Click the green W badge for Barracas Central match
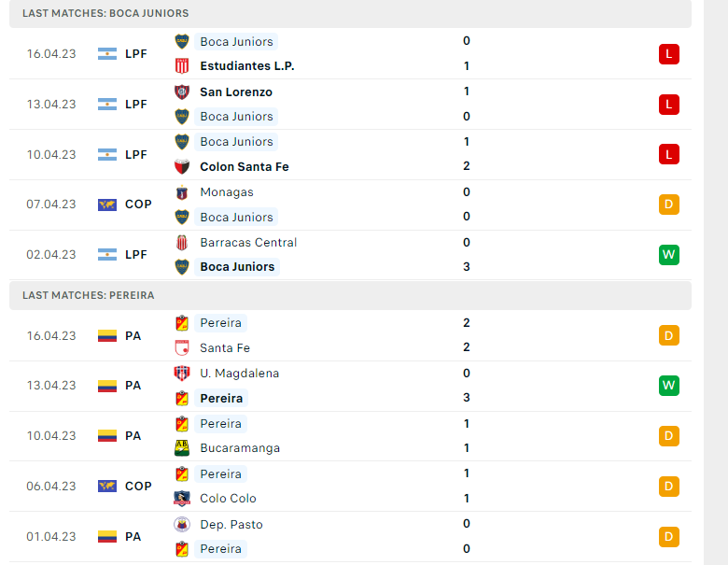 click(668, 255)
